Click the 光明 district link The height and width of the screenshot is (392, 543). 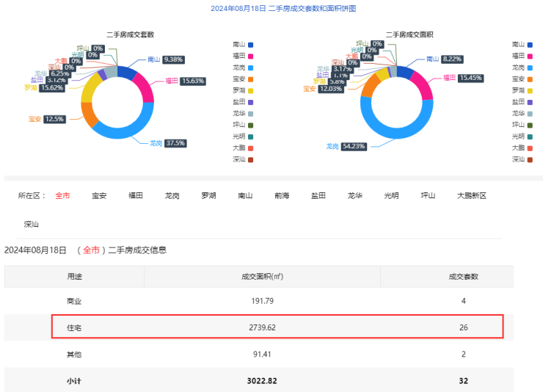(x=391, y=196)
